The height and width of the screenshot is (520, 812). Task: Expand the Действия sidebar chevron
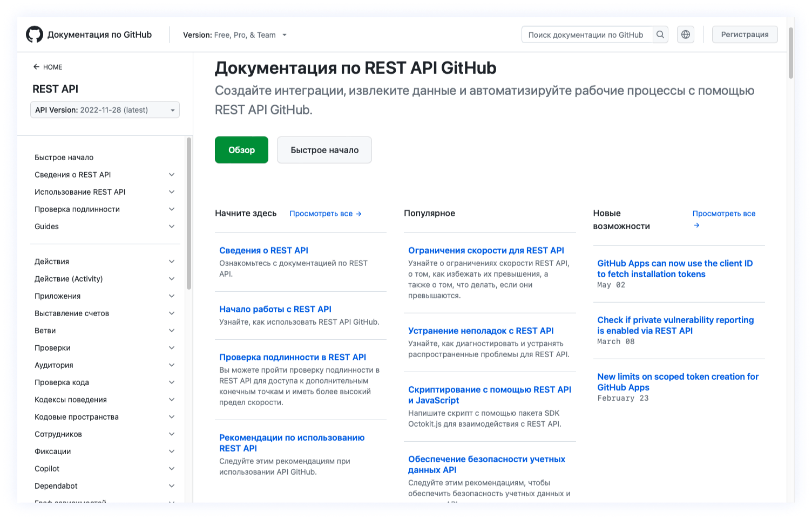[x=172, y=262]
